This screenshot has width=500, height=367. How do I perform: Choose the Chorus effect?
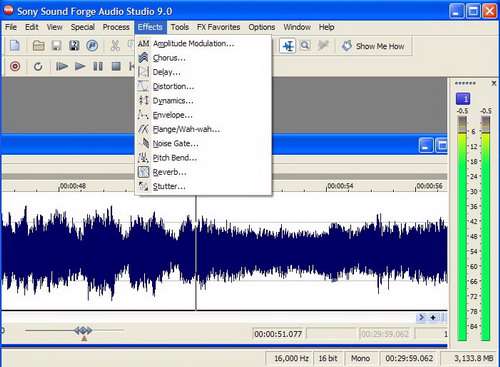pyautogui.click(x=203, y=58)
